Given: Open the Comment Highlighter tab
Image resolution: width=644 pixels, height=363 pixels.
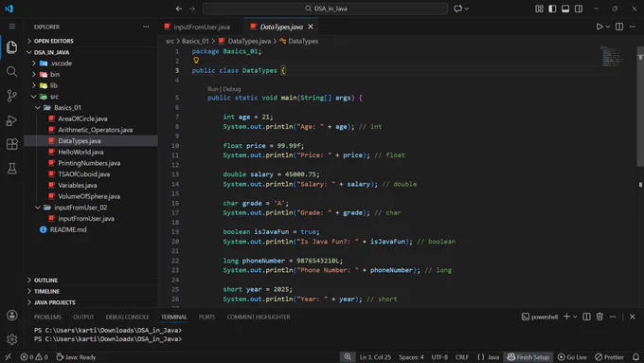Looking at the screenshot, I should (x=259, y=317).
